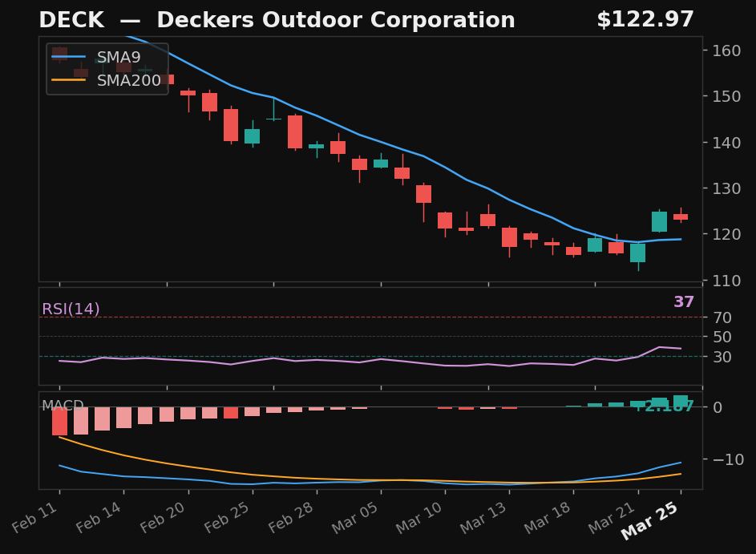Viewport: 756px width, 554px height.
Task: Click the last red candlestick on Mar 25
Action: [x=681, y=216]
